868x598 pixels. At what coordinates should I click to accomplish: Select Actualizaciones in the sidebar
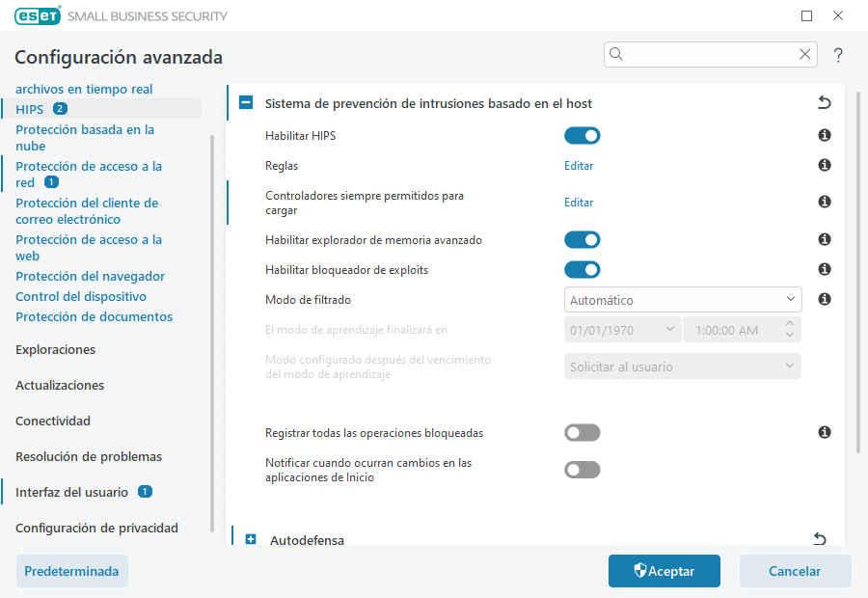tap(60, 385)
